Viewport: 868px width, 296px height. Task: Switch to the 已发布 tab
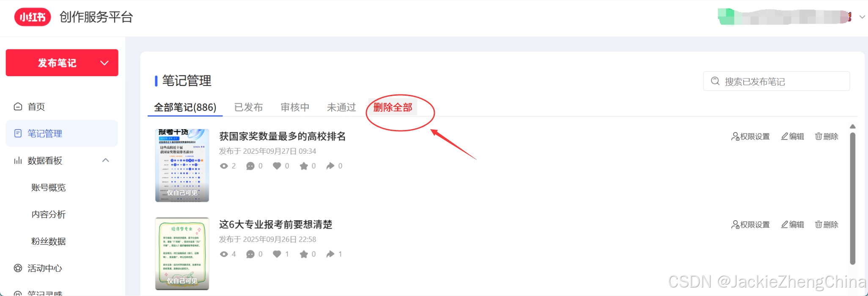(x=249, y=107)
